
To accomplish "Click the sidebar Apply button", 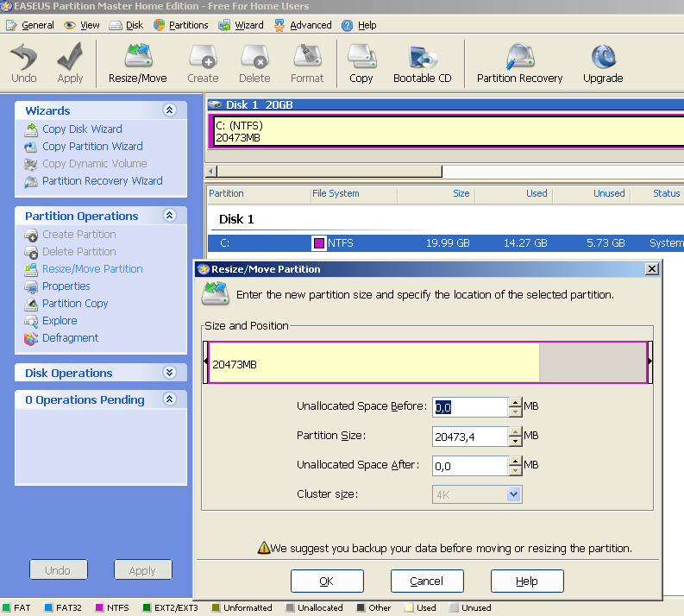I will coord(142,569).
